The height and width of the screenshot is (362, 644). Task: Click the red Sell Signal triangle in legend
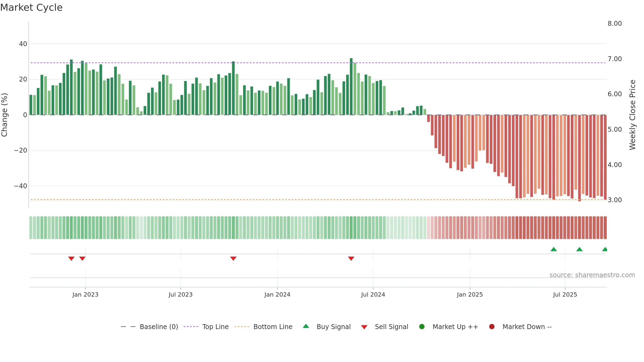point(364,327)
